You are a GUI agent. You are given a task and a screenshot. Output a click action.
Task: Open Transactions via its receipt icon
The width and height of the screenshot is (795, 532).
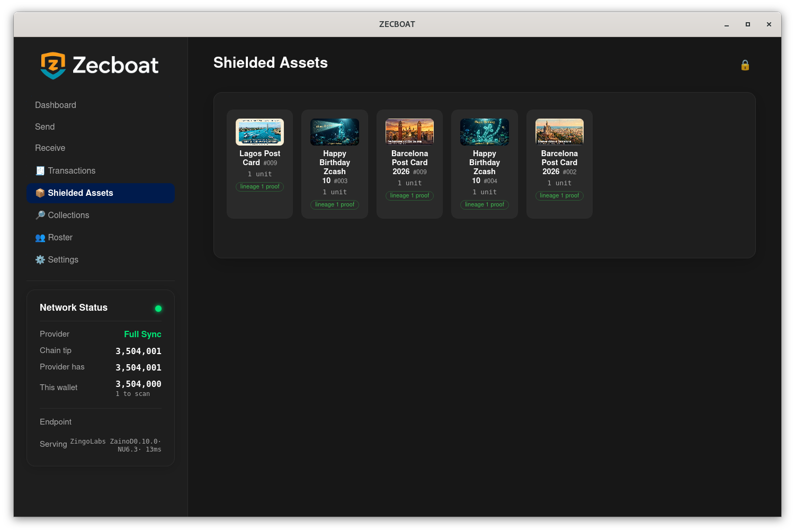40,170
